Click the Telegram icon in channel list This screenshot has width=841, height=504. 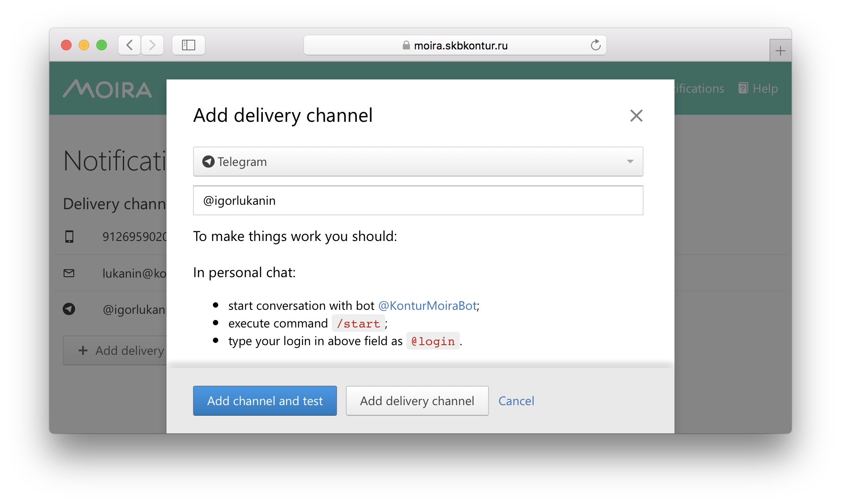pyautogui.click(x=69, y=309)
